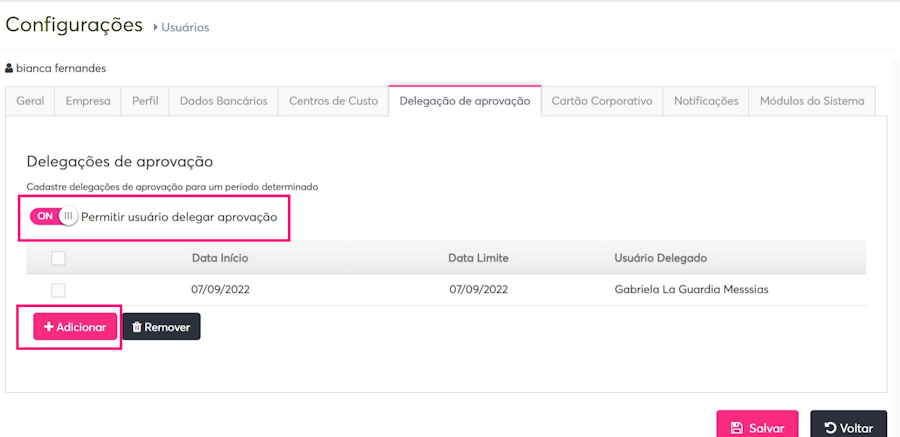
Task: Click the Data Início column header
Action: 220,258
